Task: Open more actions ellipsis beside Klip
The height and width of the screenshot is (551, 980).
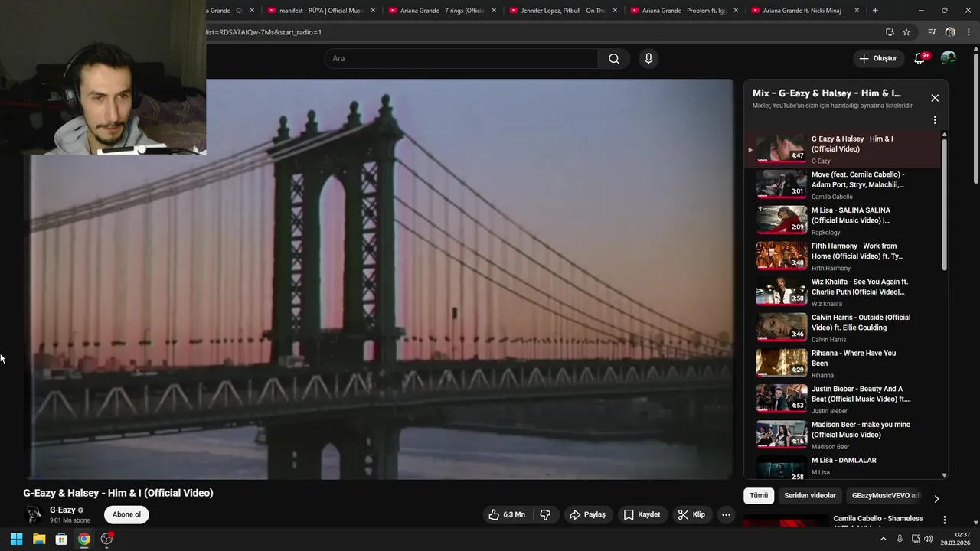Action: (727, 515)
